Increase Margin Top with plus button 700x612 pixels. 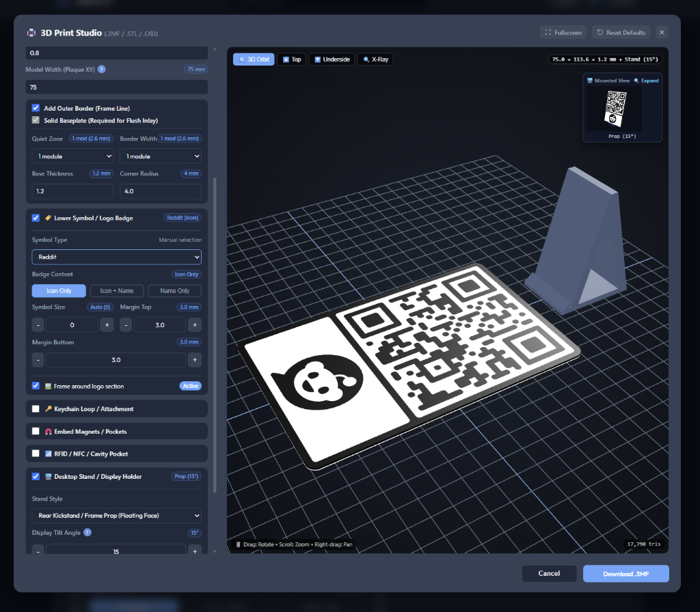195,324
